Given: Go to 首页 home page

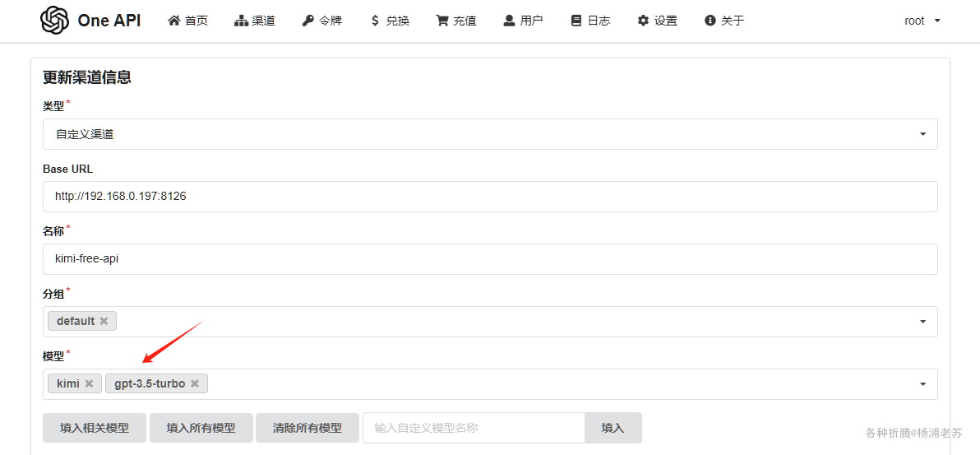Looking at the screenshot, I should pos(188,21).
